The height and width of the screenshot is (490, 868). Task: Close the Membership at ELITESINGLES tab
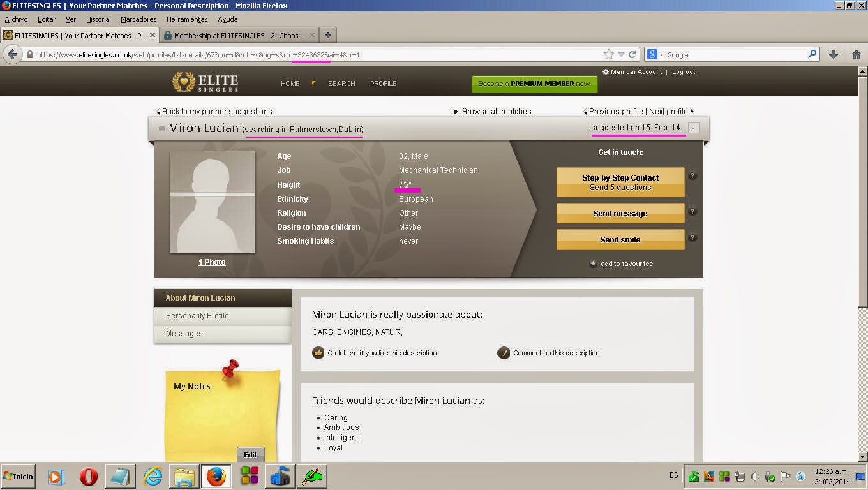(312, 35)
